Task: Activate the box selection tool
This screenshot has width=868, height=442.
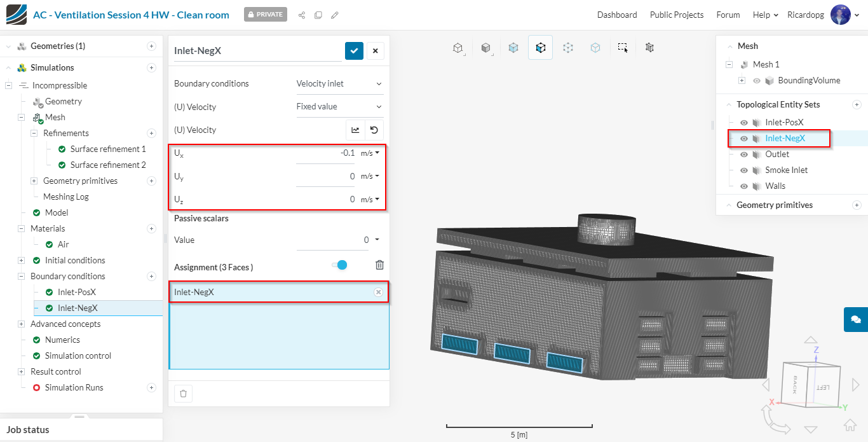Action: click(x=623, y=48)
